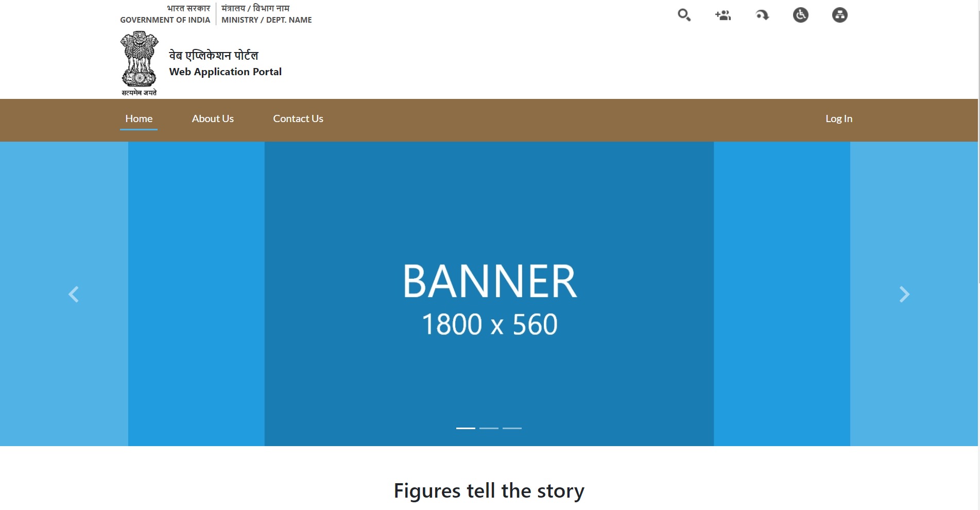980x510 pixels.
Task: Jump to third carousel slide indicator
Action: click(512, 428)
